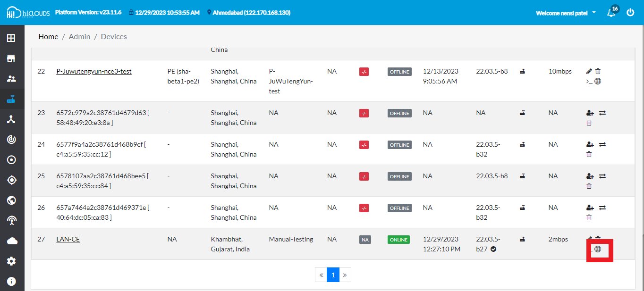Viewport: 644px width, 291px height.
Task: Assign user to device row 25
Action: [x=590, y=176]
